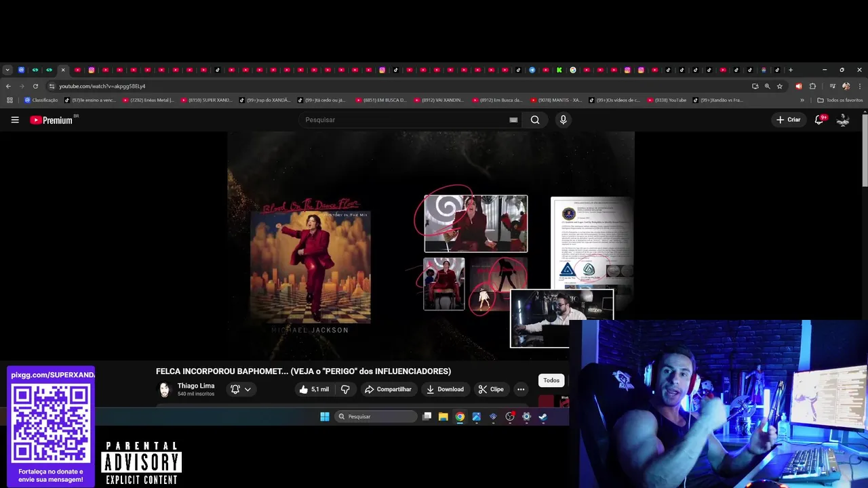This screenshot has height=488, width=868.
Task: Switch to the Telegram tab
Action: pyautogui.click(x=532, y=70)
